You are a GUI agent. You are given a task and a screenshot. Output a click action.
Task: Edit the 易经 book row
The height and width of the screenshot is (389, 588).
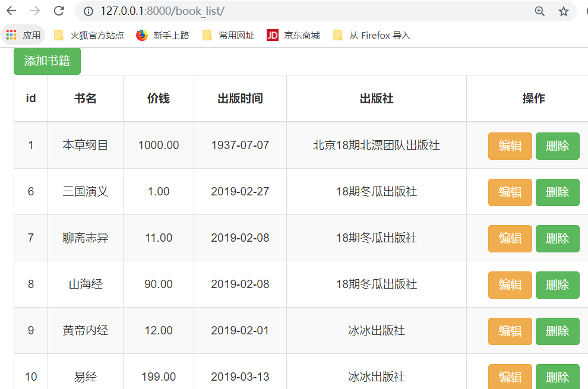click(510, 377)
